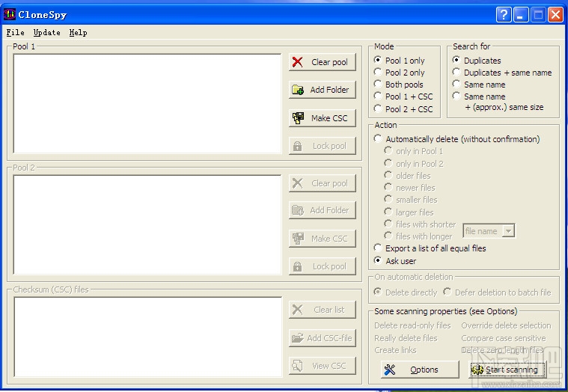Click the red X icon on Pool 1 Clear pool
Image resolution: width=568 pixels, height=392 pixels.
tap(297, 62)
